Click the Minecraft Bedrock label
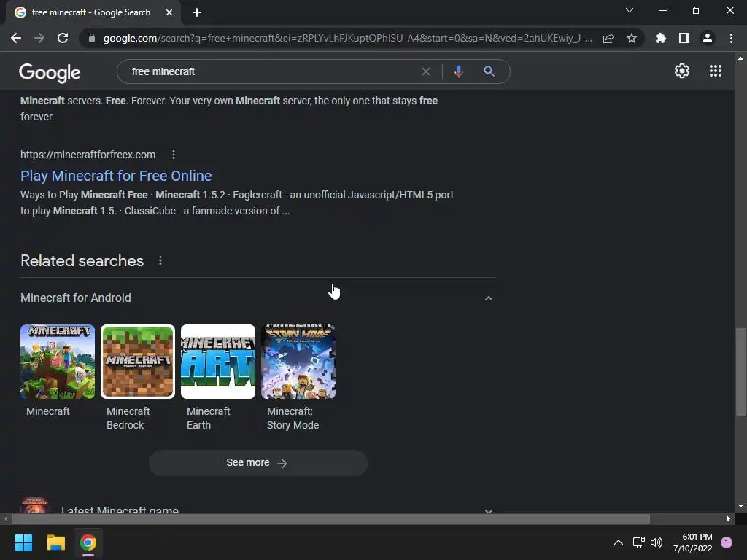 128,418
